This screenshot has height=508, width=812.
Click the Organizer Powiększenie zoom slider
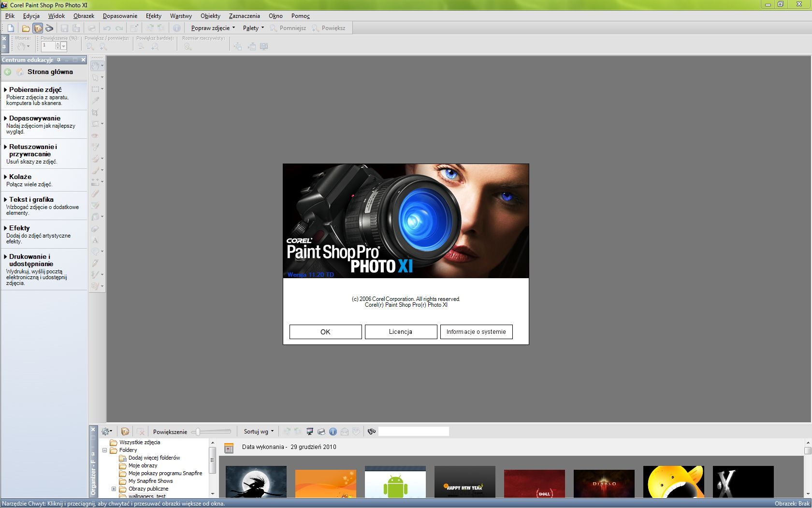(212, 432)
